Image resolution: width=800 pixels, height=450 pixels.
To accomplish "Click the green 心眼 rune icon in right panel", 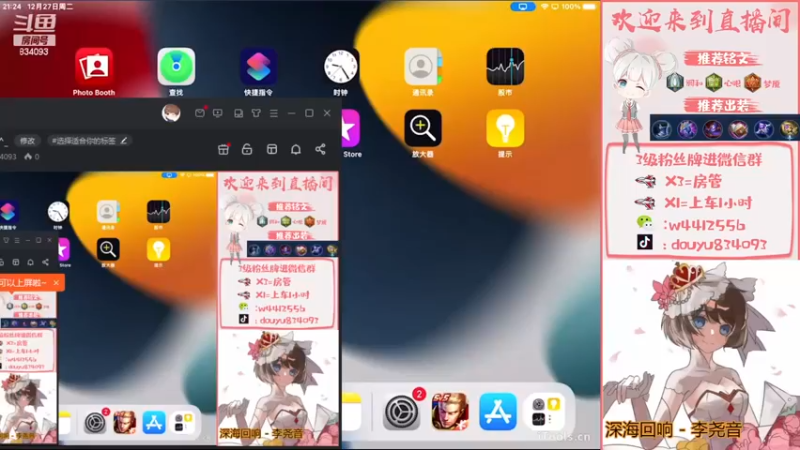I will pyautogui.click(x=713, y=82).
